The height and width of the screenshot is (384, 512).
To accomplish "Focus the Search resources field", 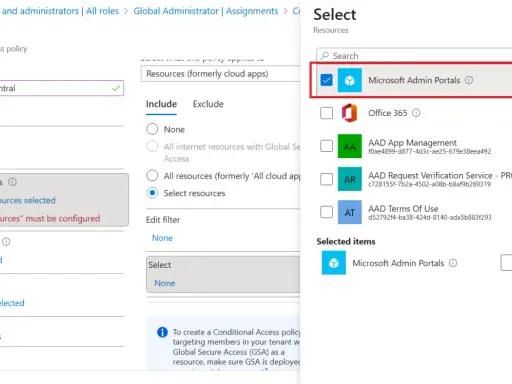I will 414,56.
